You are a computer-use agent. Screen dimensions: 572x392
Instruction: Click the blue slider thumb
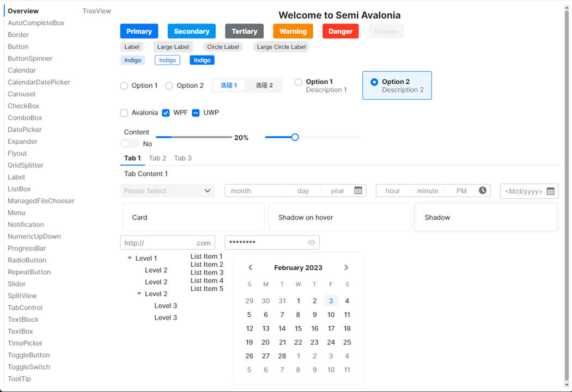click(295, 137)
